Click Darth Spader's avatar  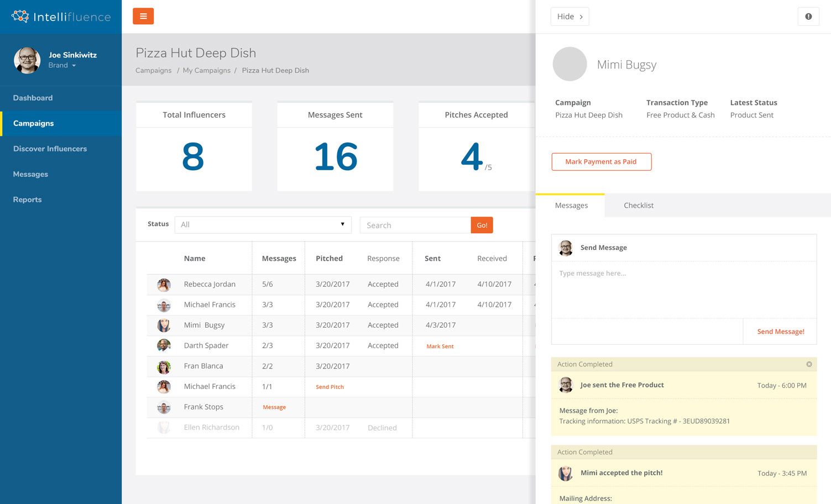click(x=164, y=346)
